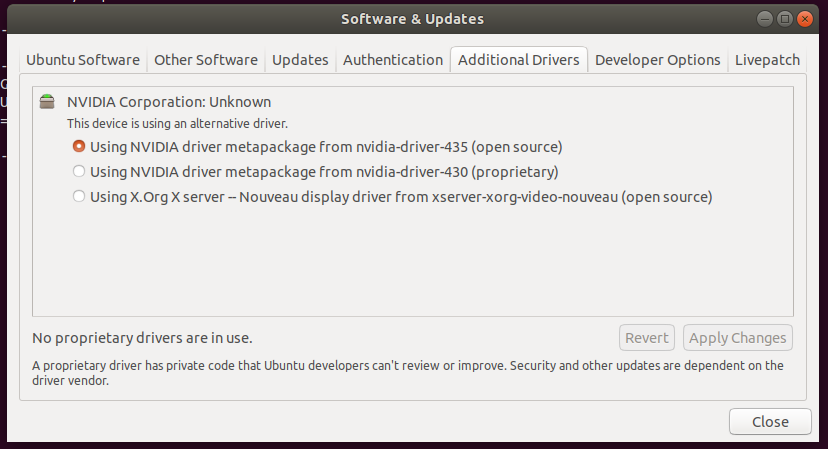Screen dimensions: 828x449
Task: Switch to the Ubuntu Software tab
Action: pyautogui.click(x=83, y=60)
